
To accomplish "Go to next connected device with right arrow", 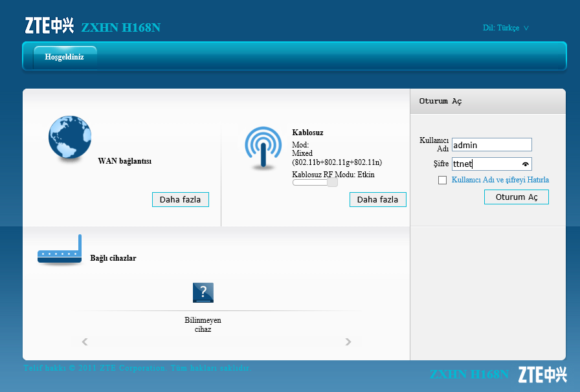I will (348, 342).
